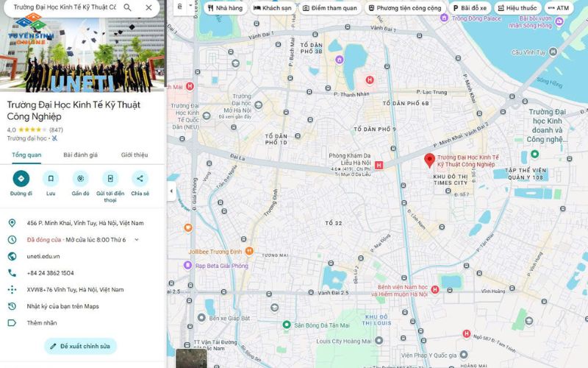
Task: Open the Giới thiệu tab
Action: (135, 155)
